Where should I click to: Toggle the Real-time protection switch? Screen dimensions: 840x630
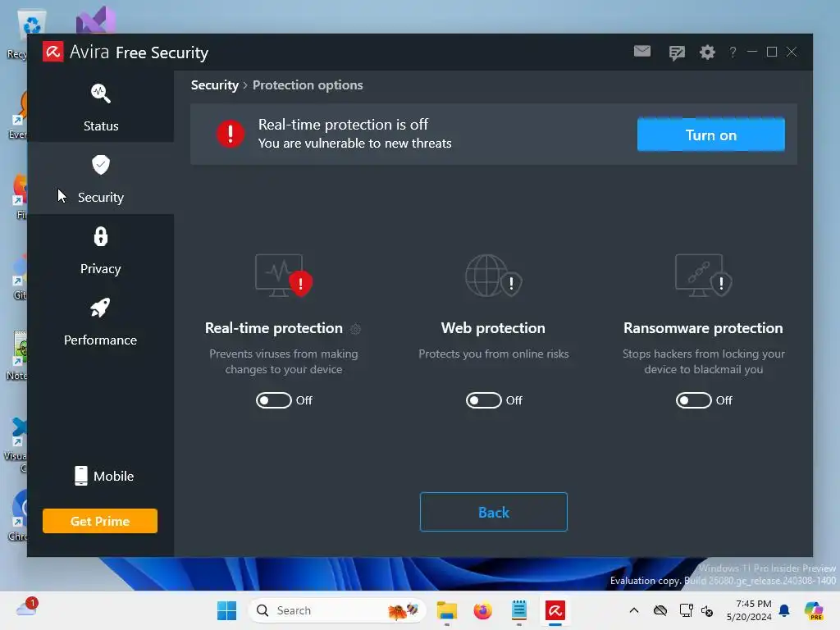pos(274,400)
